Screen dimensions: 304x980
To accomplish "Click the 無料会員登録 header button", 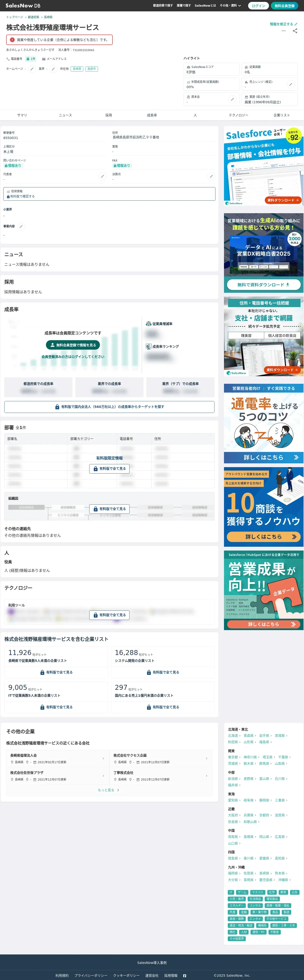I will [285, 6].
